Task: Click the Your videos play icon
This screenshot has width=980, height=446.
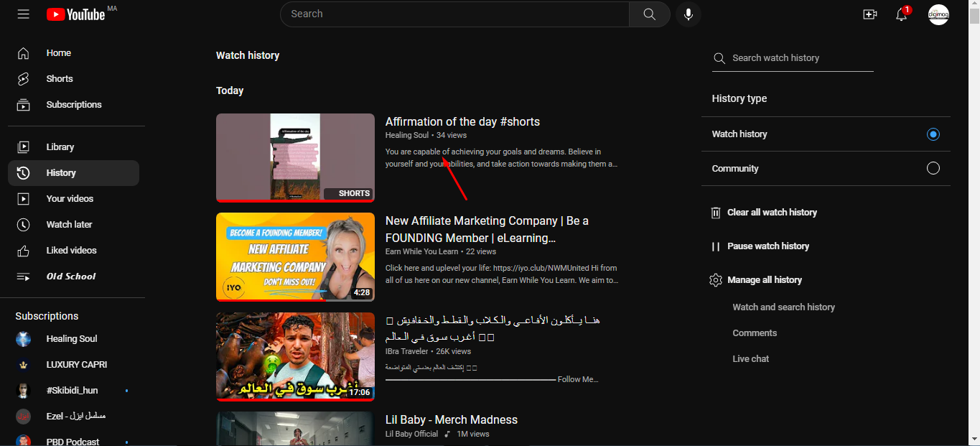Action: pyautogui.click(x=24, y=199)
